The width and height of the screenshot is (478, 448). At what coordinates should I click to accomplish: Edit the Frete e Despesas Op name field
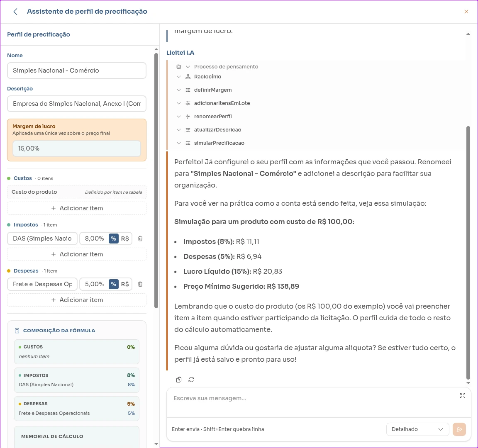(x=42, y=284)
